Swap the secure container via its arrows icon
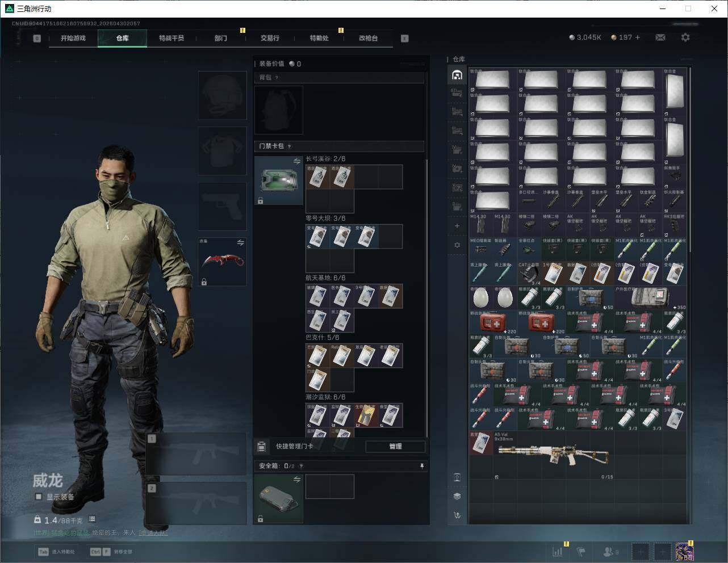This screenshot has height=563, width=728. coord(297,480)
